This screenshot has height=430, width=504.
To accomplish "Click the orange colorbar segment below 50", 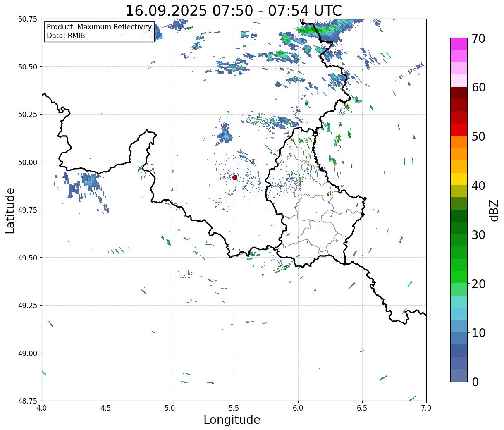I will [x=459, y=142].
